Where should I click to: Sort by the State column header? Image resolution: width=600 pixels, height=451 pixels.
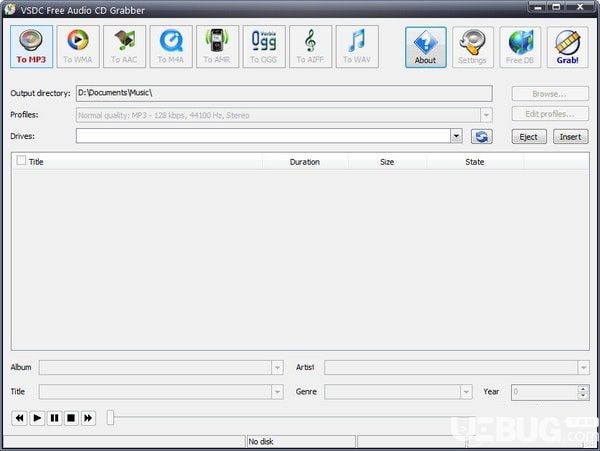click(x=474, y=162)
